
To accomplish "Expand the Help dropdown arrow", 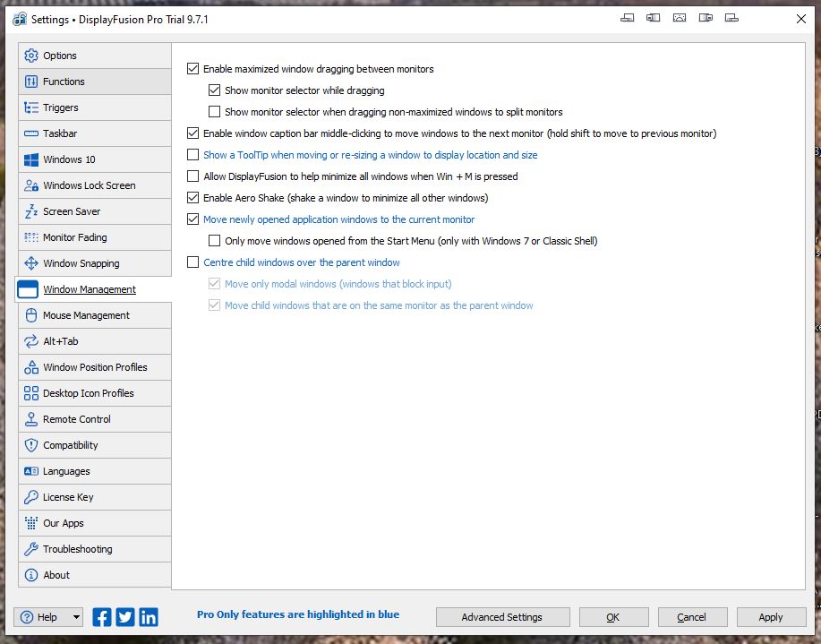I will (75, 617).
